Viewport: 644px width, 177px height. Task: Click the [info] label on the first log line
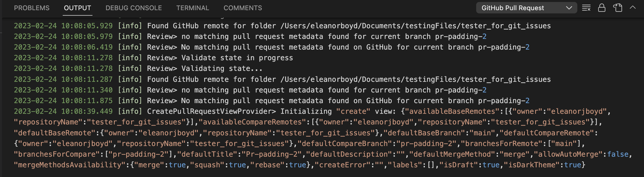[130, 26]
